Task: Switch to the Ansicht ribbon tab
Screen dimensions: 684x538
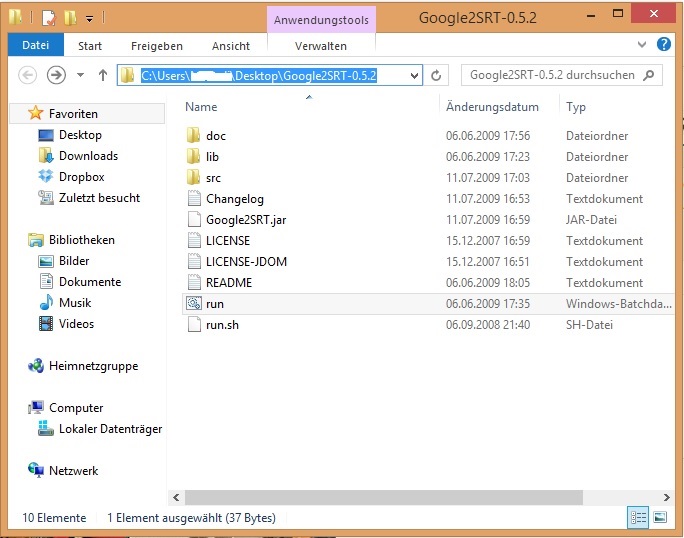Action: [x=231, y=46]
